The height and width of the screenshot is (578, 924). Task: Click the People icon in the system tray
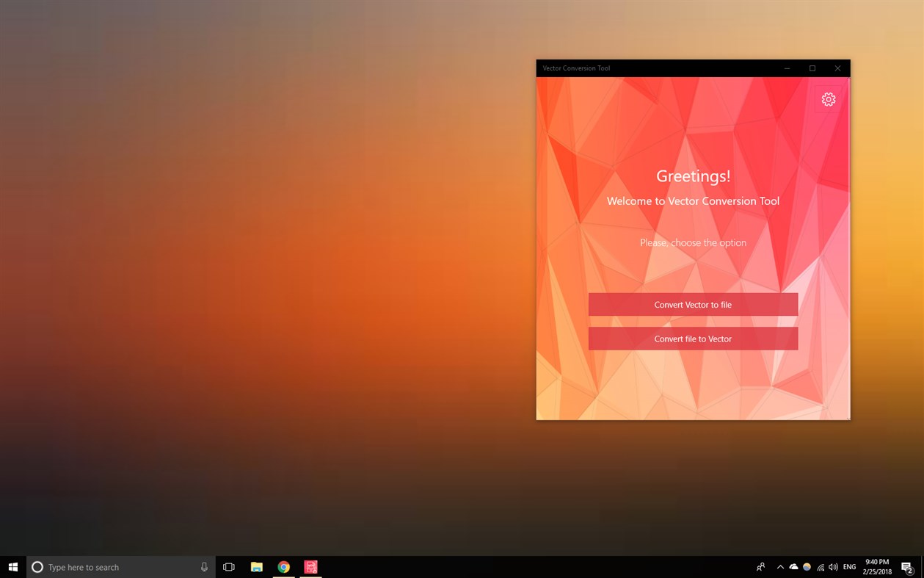760,566
